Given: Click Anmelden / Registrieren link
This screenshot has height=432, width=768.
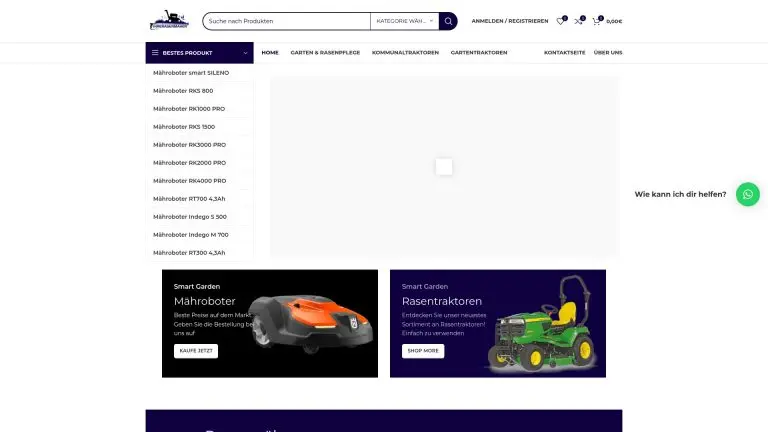Looking at the screenshot, I should tap(510, 21).
